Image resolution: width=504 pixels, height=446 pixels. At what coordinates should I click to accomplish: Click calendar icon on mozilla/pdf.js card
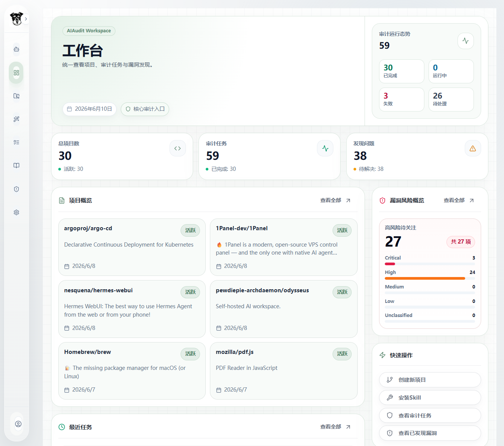point(219,390)
